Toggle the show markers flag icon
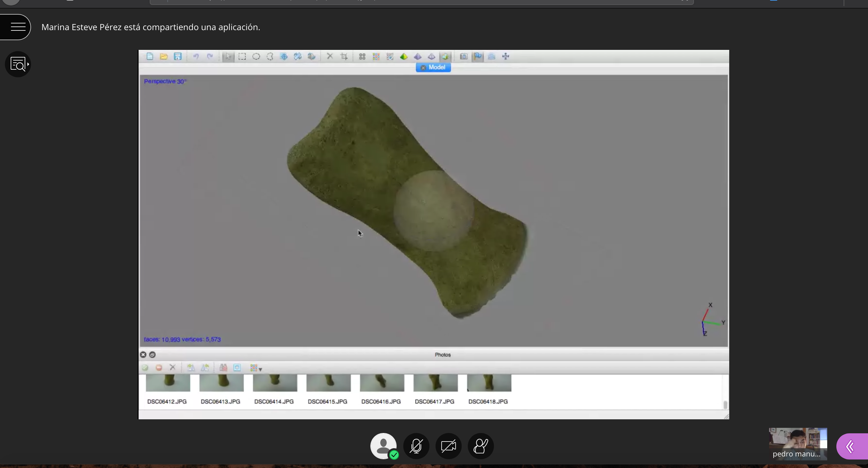The height and width of the screenshot is (468, 868). pos(478,57)
